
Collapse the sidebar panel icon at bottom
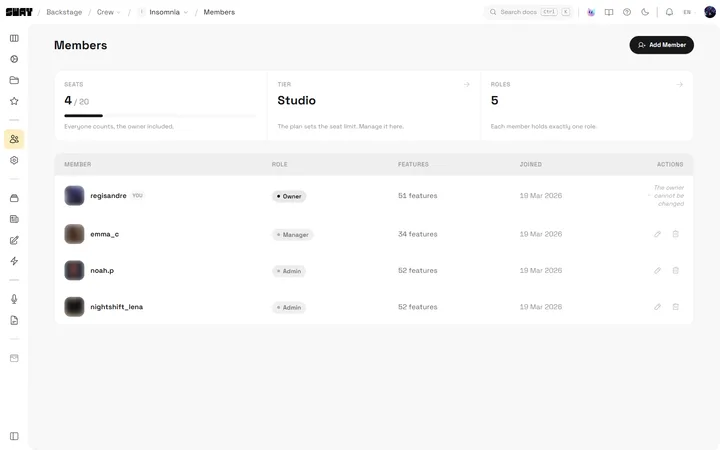click(14, 436)
